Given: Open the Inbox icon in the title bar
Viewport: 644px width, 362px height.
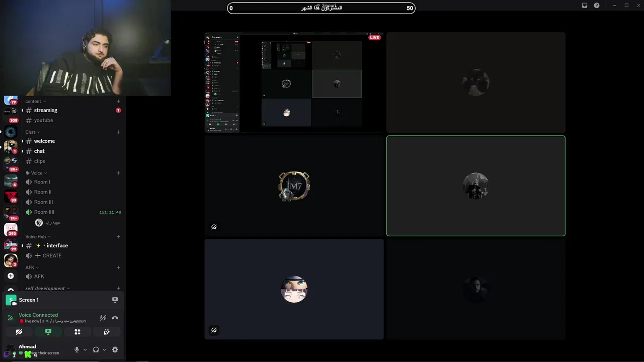Looking at the screenshot, I should (x=585, y=6).
